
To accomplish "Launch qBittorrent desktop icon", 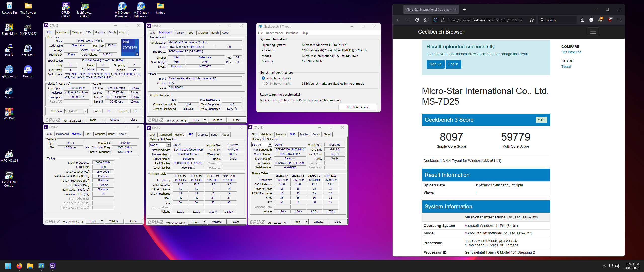I will pos(9,72).
